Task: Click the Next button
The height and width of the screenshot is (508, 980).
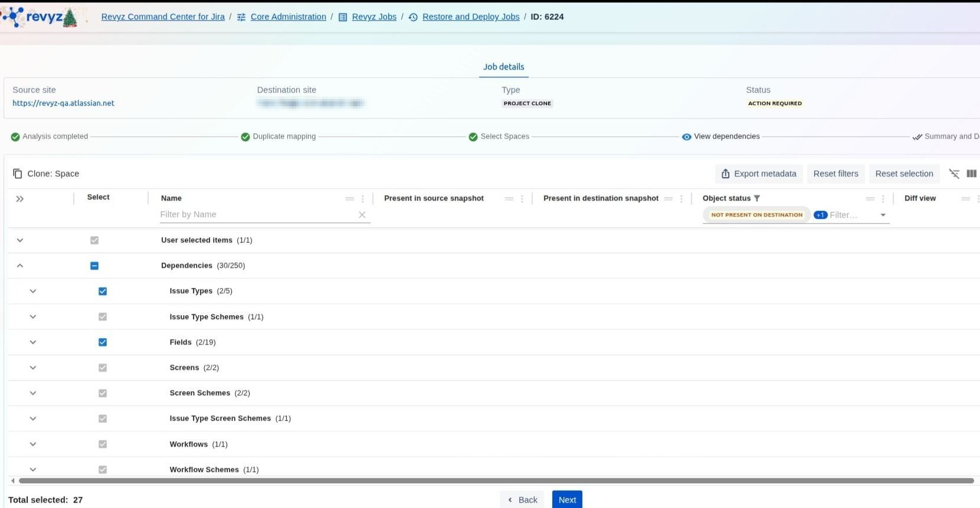Action: coord(567,500)
